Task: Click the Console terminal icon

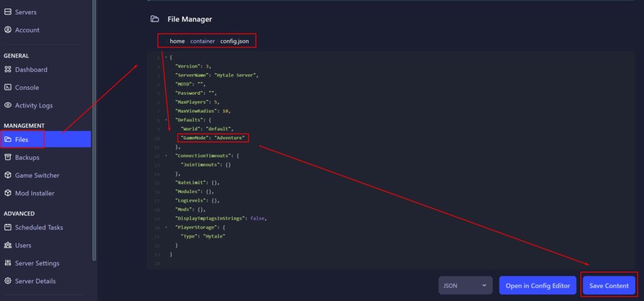Action: [8, 87]
